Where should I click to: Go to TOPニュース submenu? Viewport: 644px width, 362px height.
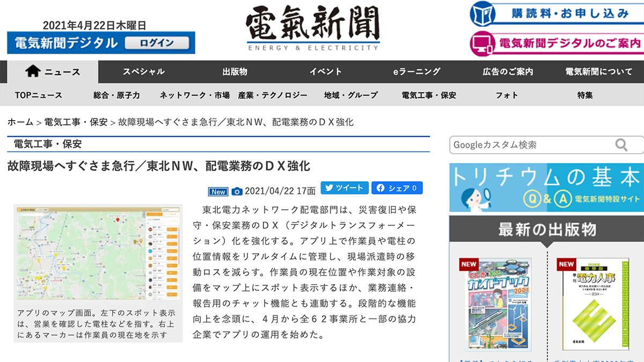tap(39, 95)
